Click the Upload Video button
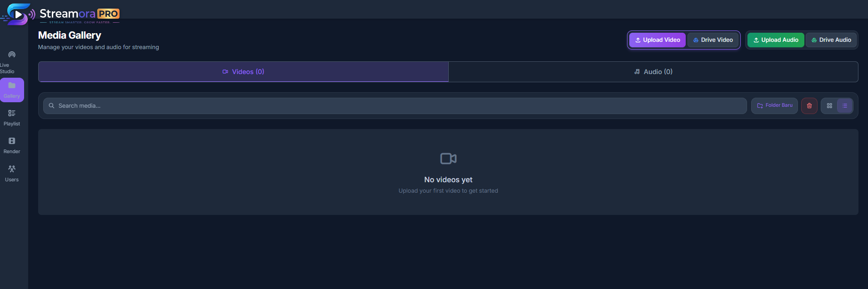Screen dimensions: 868x289 click(x=657, y=40)
